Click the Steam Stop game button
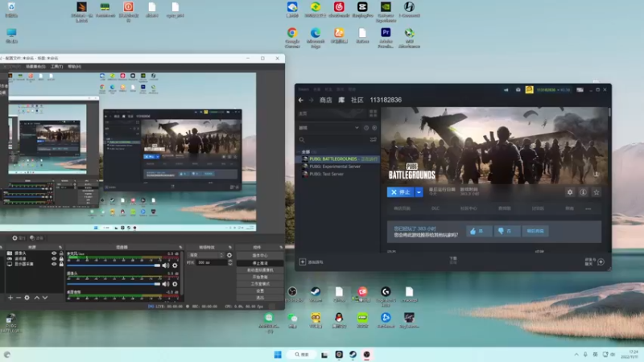This screenshot has width=644, height=362. [400, 192]
